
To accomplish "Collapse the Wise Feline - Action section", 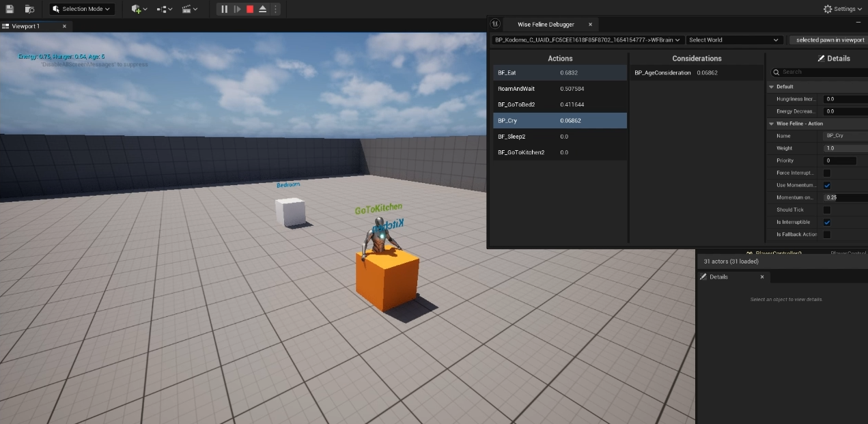I will pyautogui.click(x=772, y=123).
